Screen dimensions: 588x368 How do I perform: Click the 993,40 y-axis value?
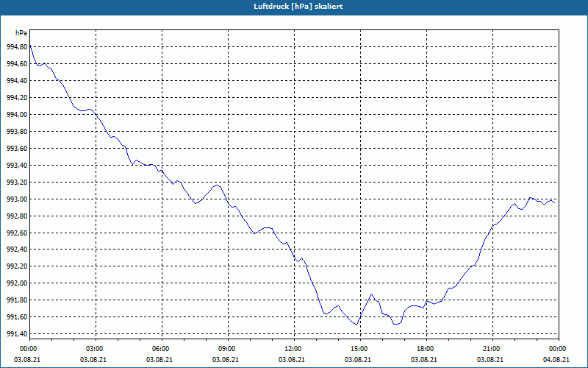point(17,165)
